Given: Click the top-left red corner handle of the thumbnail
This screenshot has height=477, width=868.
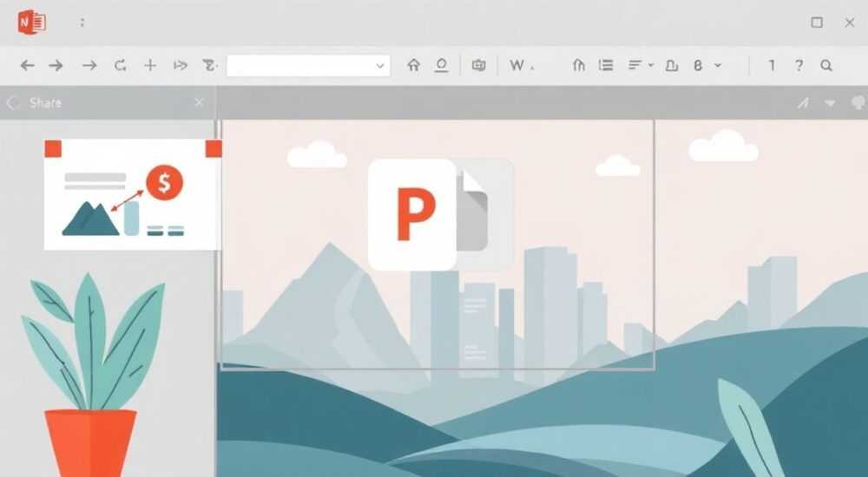Looking at the screenshot, I should pos(53,149).
